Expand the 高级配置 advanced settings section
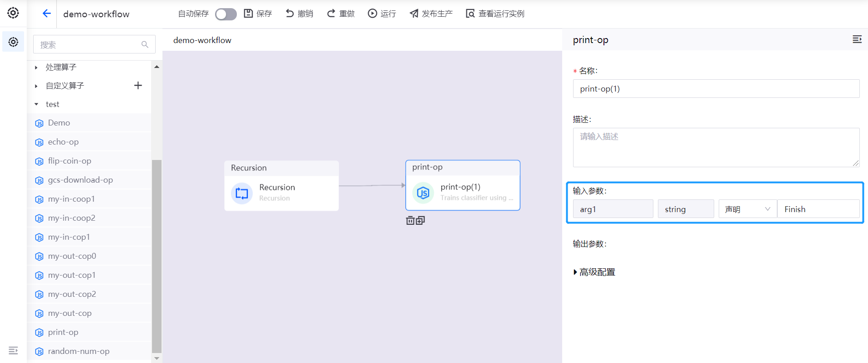The image size is (868, 363). pos(594,272)
